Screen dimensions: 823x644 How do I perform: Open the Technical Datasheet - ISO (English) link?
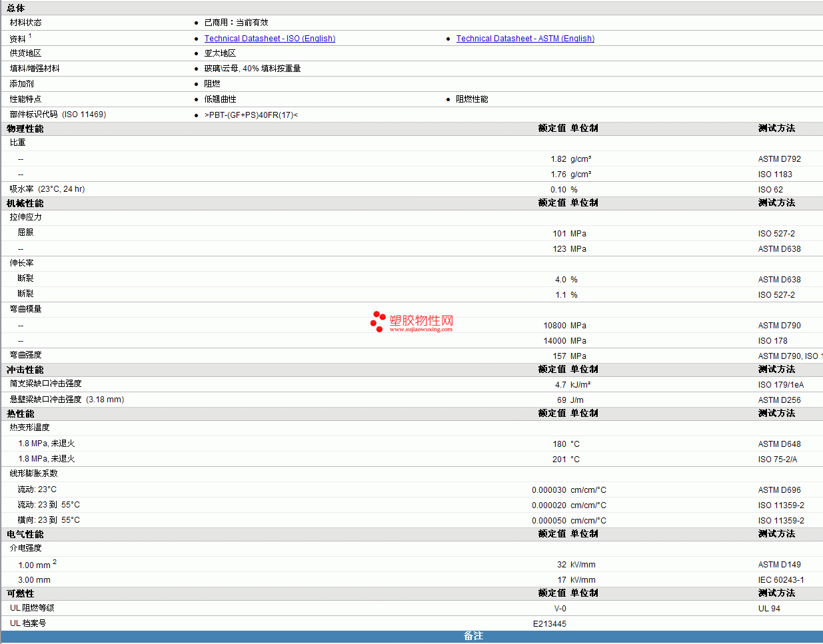[x=269, y=39]
